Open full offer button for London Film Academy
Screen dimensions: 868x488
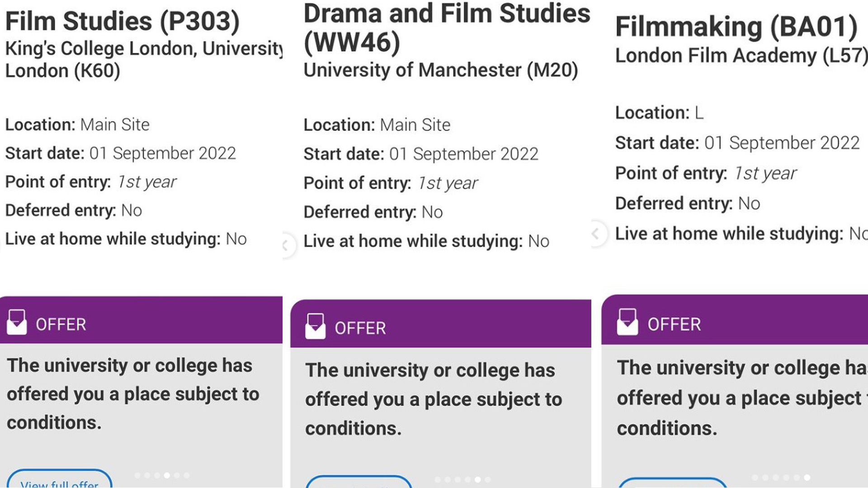672,484
